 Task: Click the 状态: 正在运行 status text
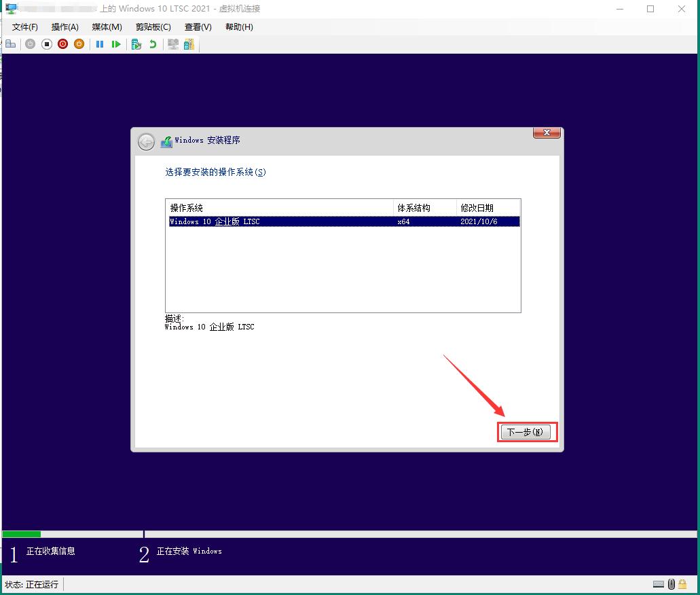point(32,584)
